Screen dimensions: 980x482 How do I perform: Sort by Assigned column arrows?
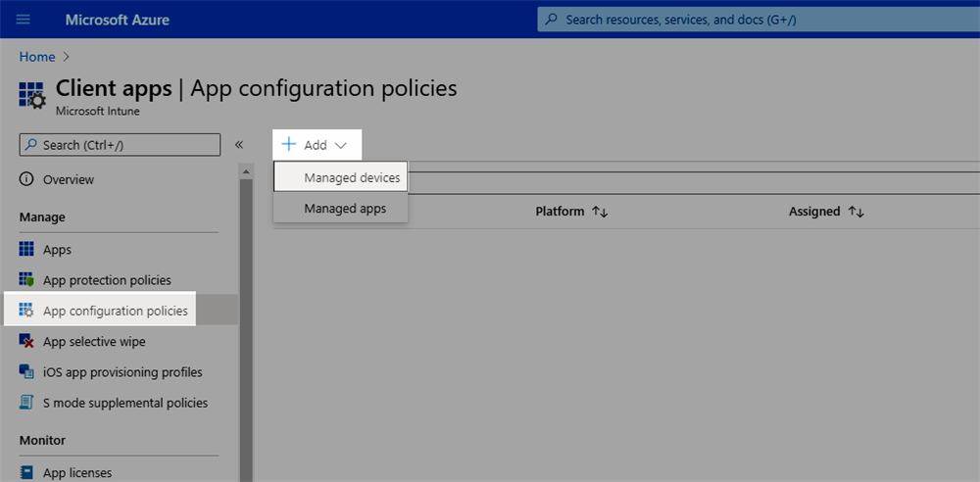coord(857,212)
